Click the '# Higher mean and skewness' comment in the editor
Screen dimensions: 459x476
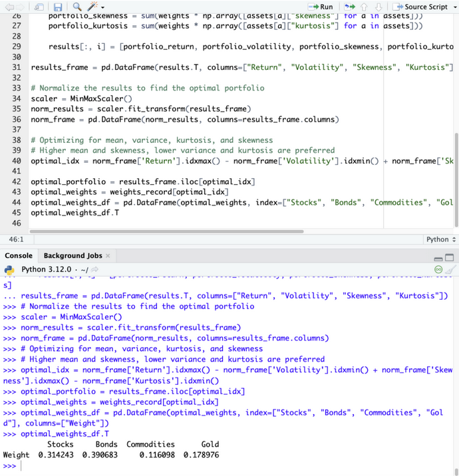183,150
